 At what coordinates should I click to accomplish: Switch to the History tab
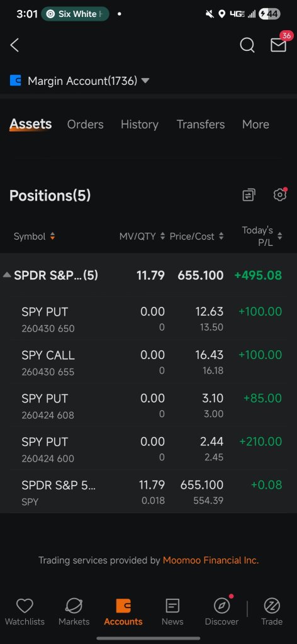click(140, 124)
